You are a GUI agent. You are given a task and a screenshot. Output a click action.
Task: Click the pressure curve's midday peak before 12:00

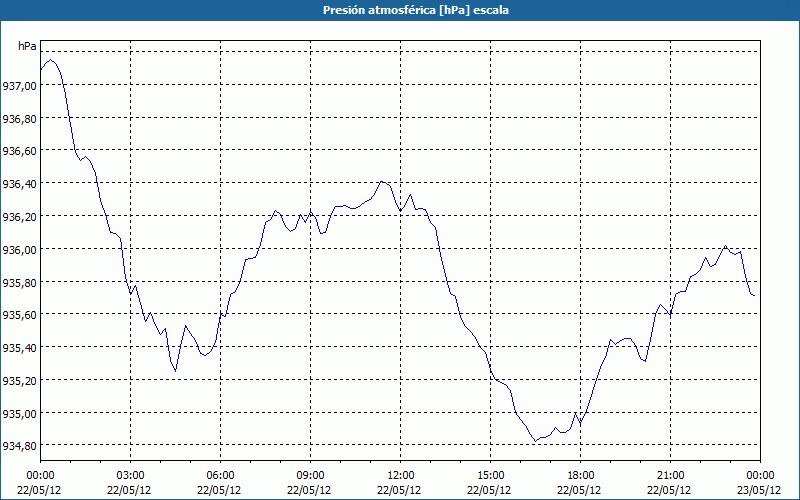click(381, 181)
